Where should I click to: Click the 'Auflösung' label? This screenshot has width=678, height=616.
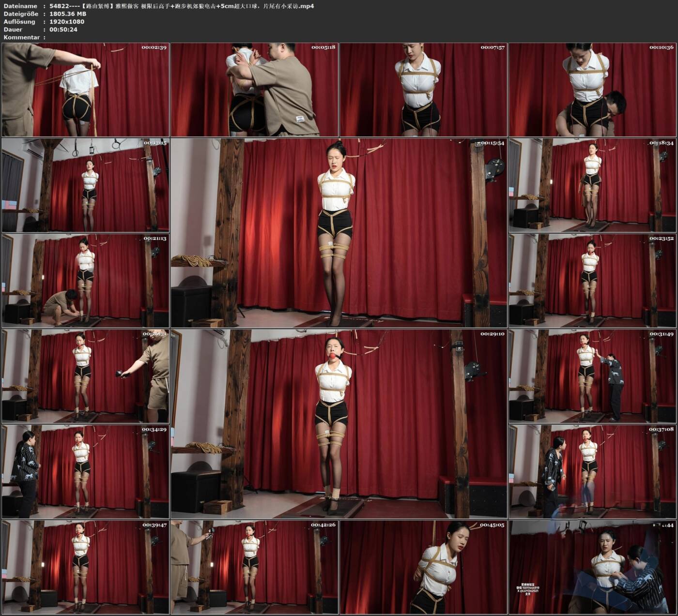point(19,22)
